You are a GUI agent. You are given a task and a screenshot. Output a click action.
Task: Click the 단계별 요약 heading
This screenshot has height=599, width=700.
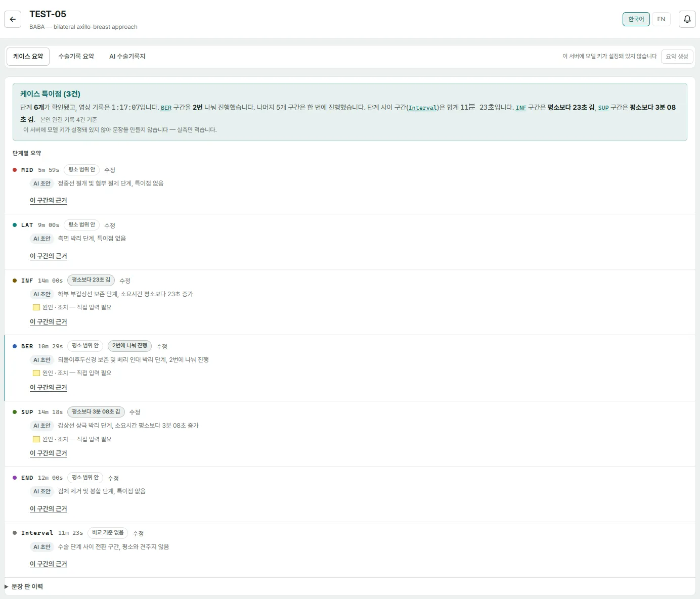coord(27,153)
